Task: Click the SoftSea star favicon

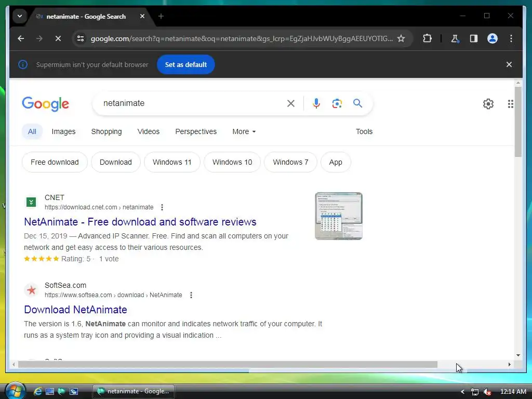Action: tap(31, 290)
